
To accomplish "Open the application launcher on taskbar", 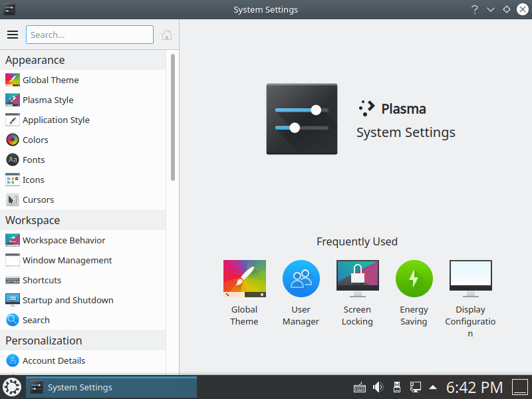I will pyautogui.click(x=12, y=387).
